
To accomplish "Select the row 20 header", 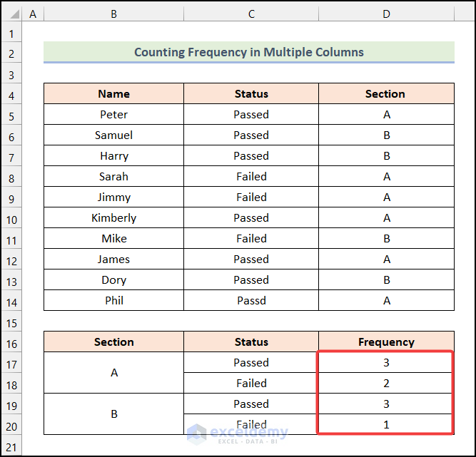I will coord(11,425).
